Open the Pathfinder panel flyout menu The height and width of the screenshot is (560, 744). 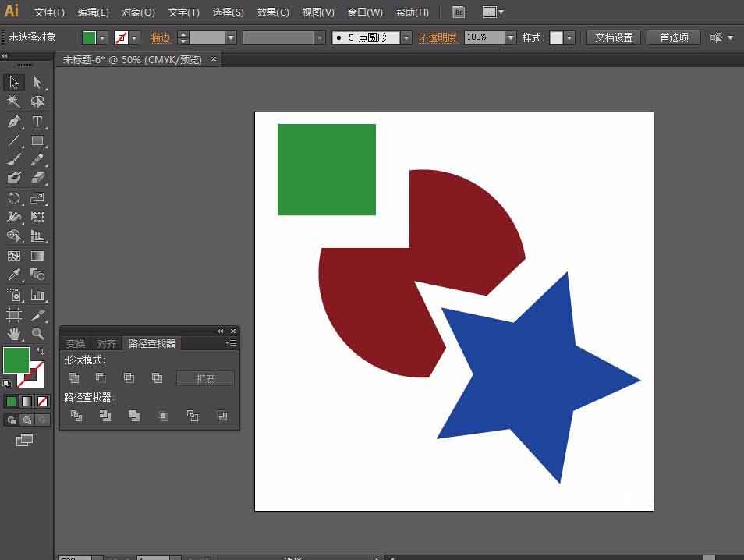coord(231,343)
